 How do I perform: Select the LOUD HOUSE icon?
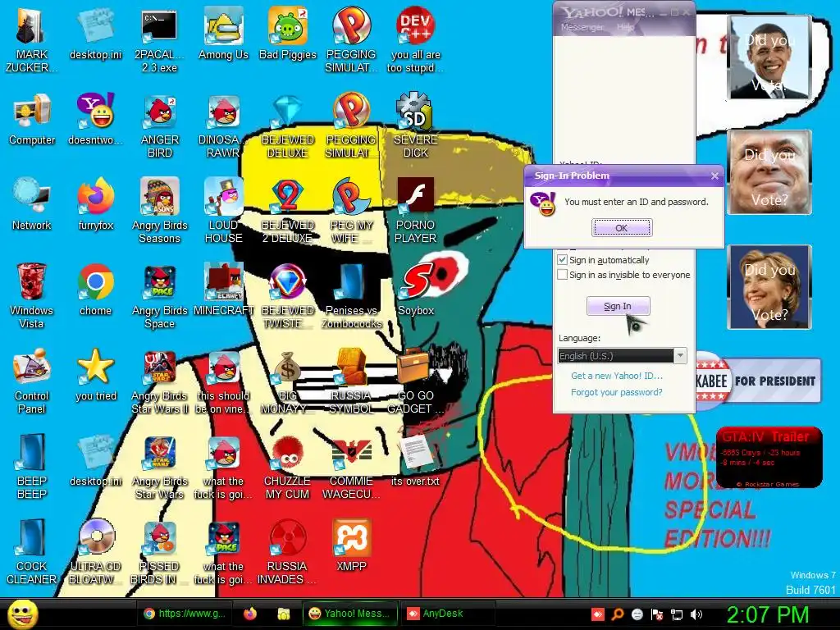(x=223, y=211)
